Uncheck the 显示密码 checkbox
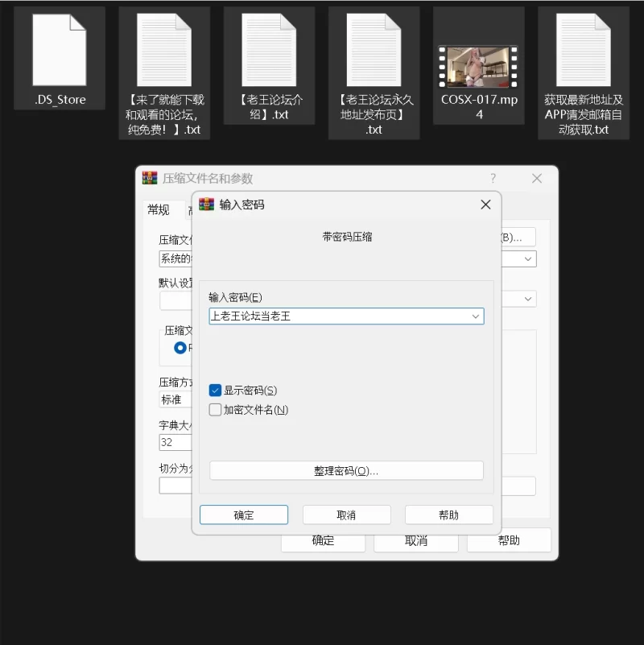This screenshot has width=644, height=645. [x=215, y=391]
